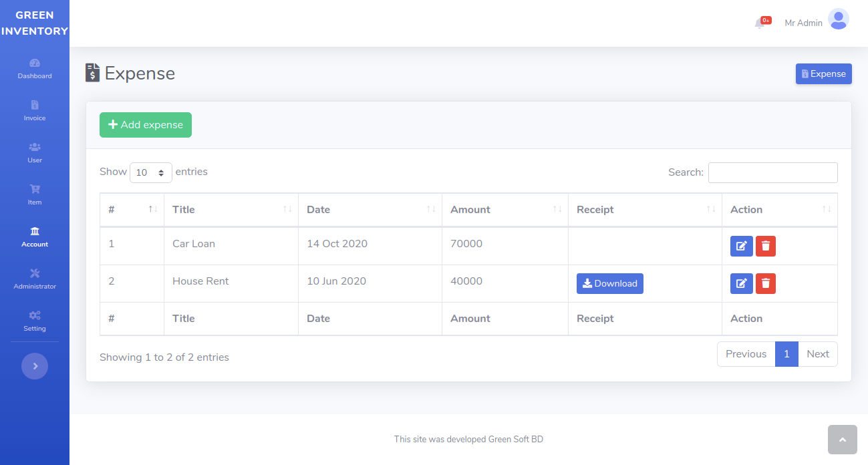Go to the Next page

tap(817, 354)
